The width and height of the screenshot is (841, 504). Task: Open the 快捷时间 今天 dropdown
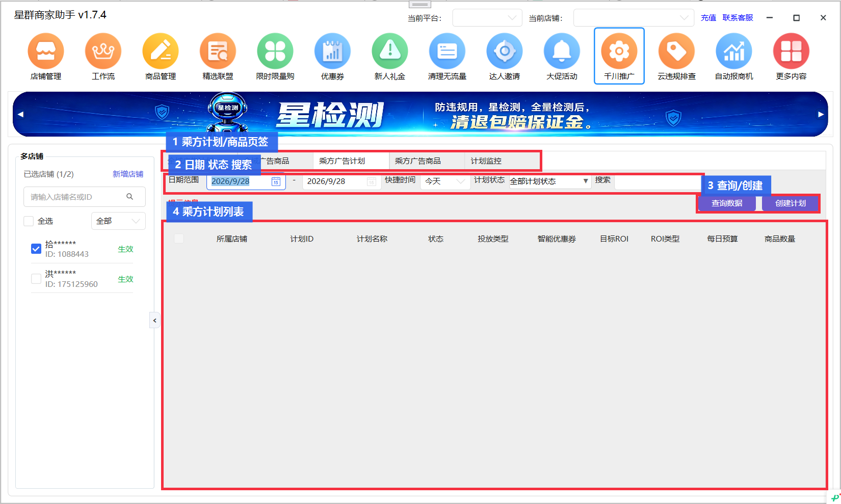(445, 181)
